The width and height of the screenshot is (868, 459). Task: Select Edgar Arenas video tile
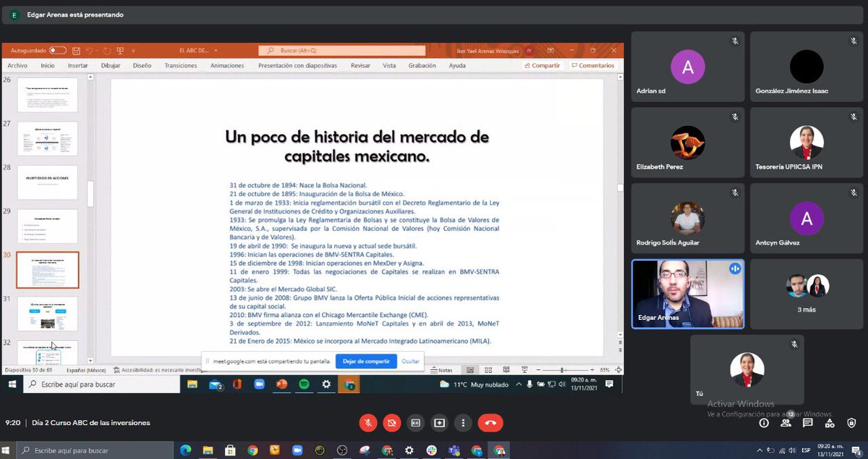[x=689, y=294]
